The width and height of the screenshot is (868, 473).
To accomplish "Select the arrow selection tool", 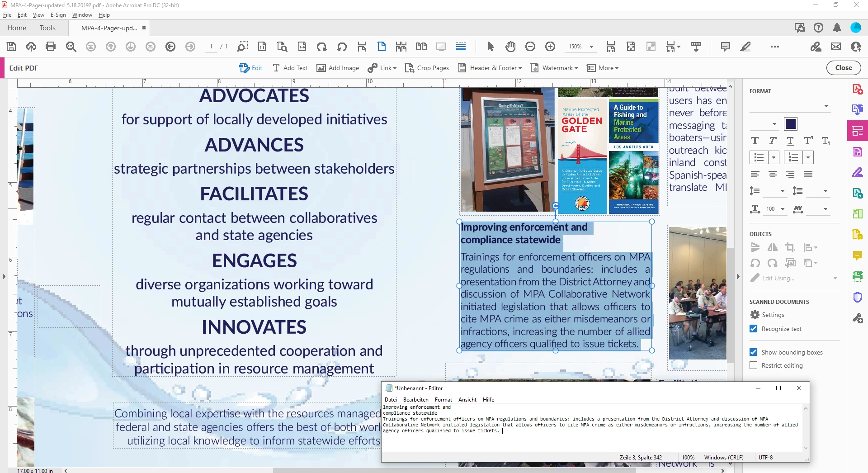I will [491, 47].
